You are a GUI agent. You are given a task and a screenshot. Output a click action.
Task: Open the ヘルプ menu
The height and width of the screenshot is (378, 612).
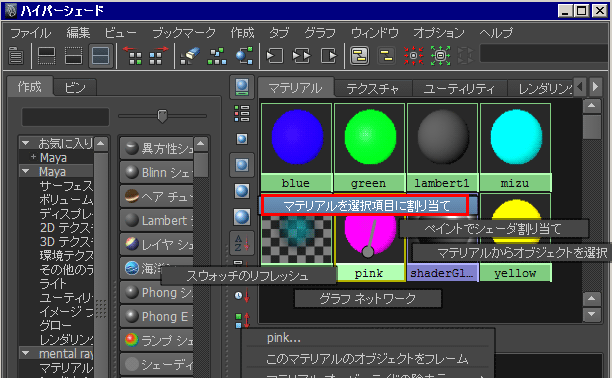pos(496,33)
